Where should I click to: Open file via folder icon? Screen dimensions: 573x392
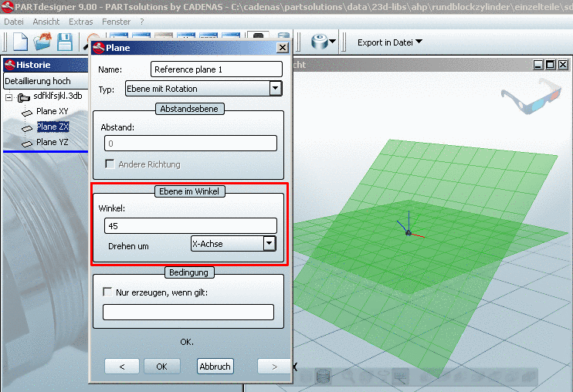(42, 42)
